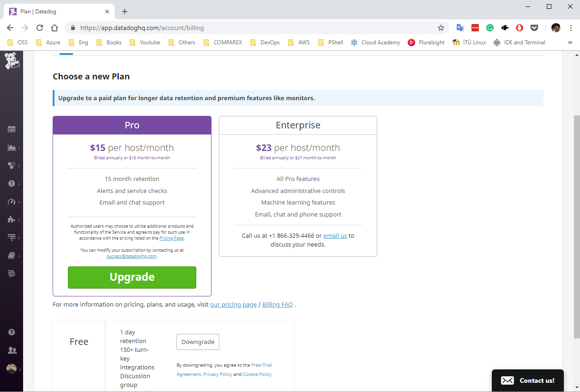Open the Grammarly extension icon
This screenshot has width=580, height=392.
[x=490, y=28]
